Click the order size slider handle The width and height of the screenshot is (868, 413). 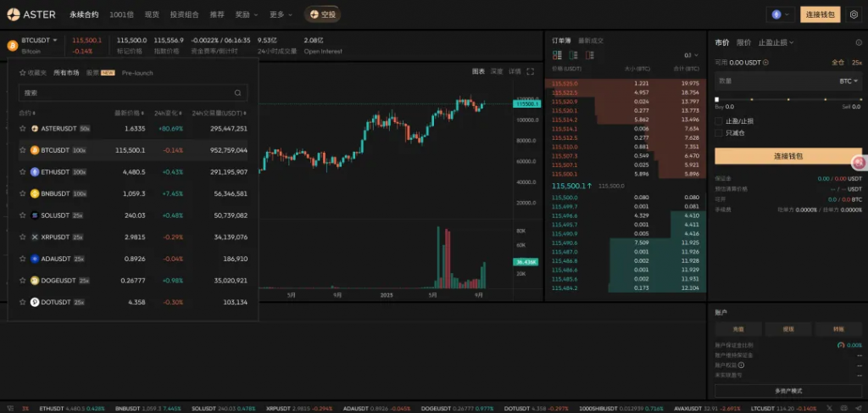[x=717, y=100]
